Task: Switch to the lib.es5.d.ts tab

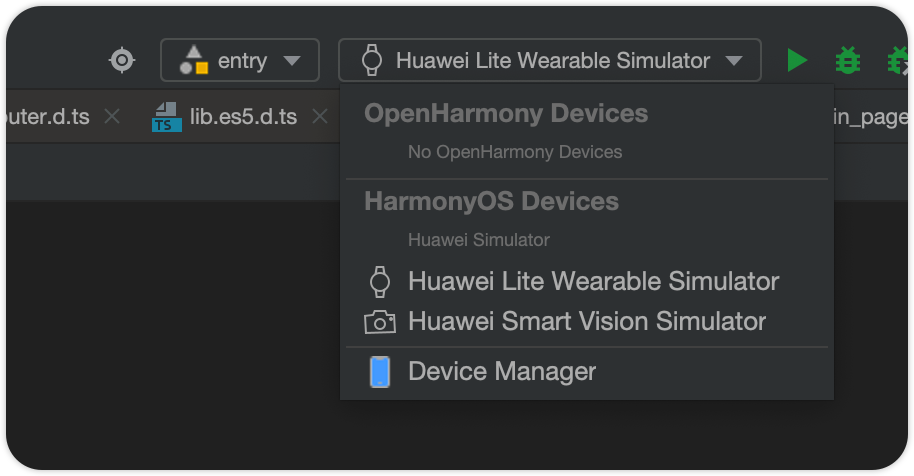Action: click(243, 117)
